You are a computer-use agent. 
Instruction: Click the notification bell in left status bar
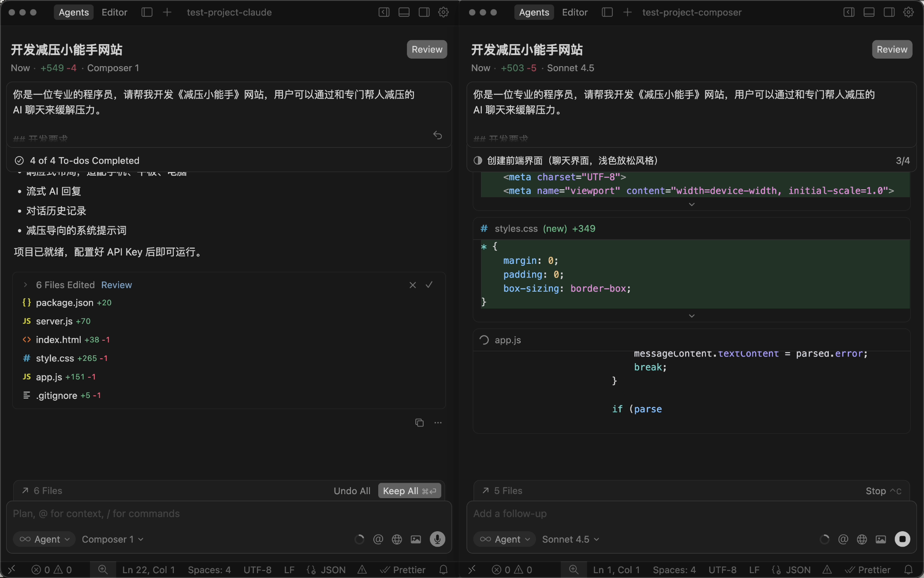443,570
